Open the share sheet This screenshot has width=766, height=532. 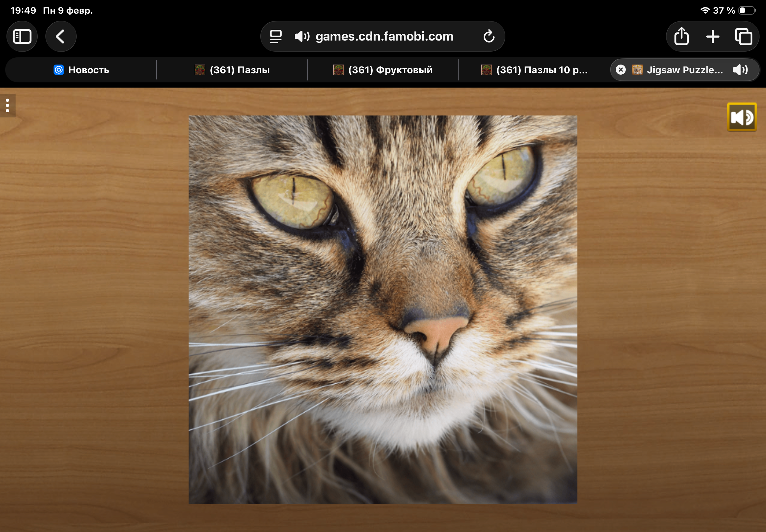[x=681, y=36]
